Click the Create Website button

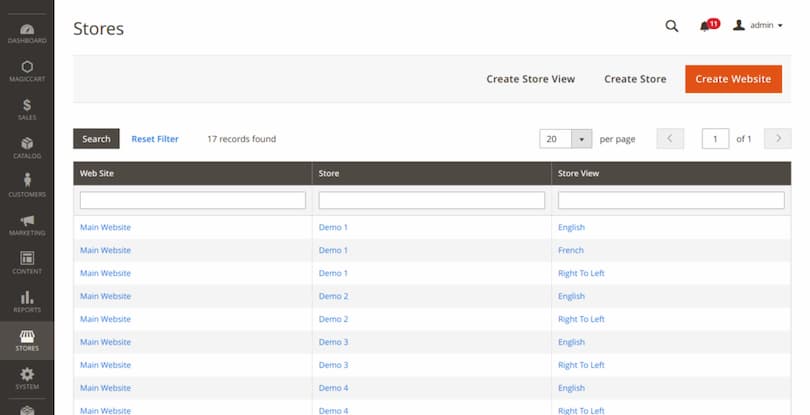click(732, 79)
